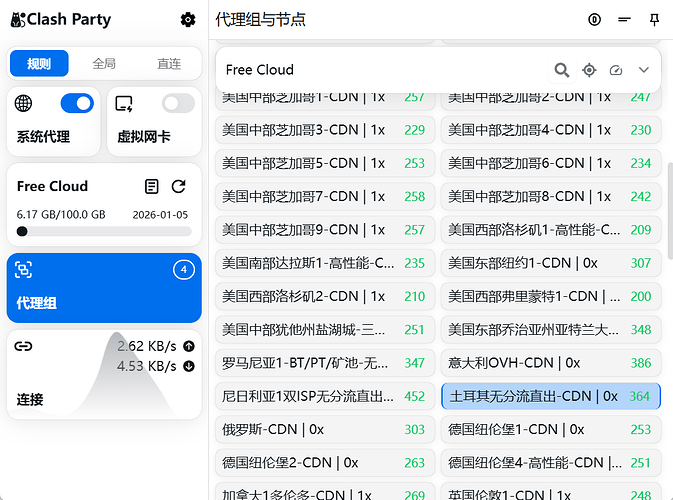Locate current node with crosshair icon
673x500 pixels.
pos(589,70)
